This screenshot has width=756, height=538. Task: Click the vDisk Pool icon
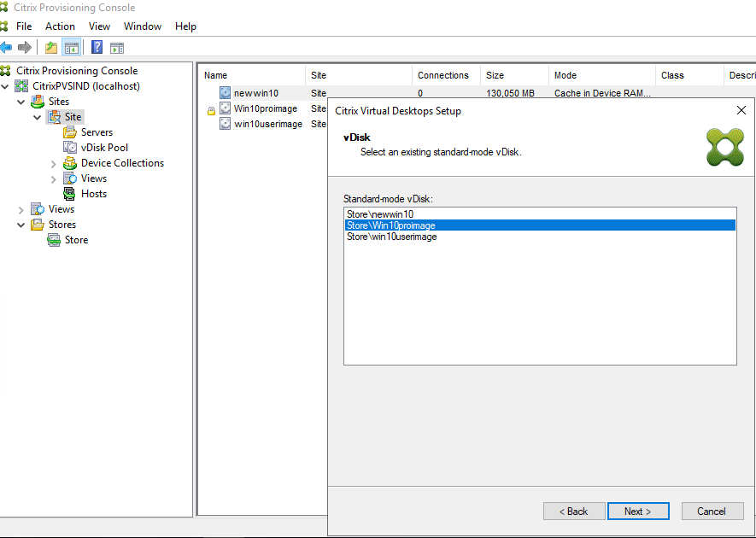coord(70,148)
